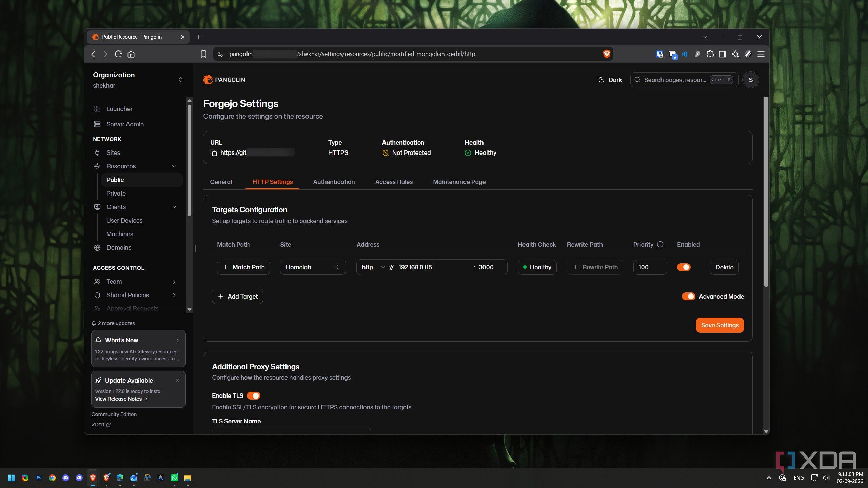Image resolution: width=868 pixels, height=488 pixels.
Task: Switch to the Access Rules tab
Action: pyautogui.click(x=394, y=182)
